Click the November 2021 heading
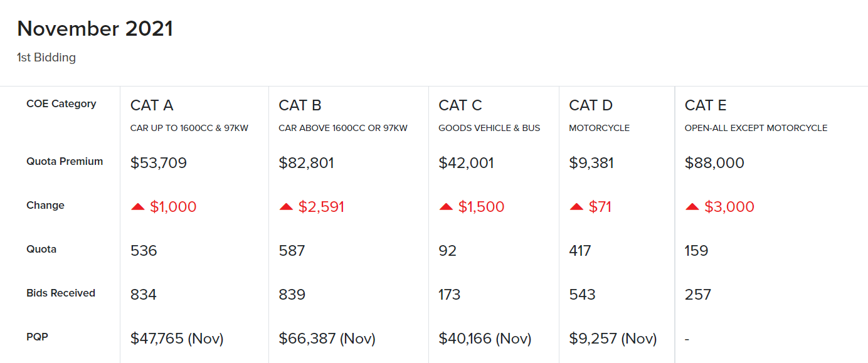This screenshot has width=868, height=363. [95, 29]
